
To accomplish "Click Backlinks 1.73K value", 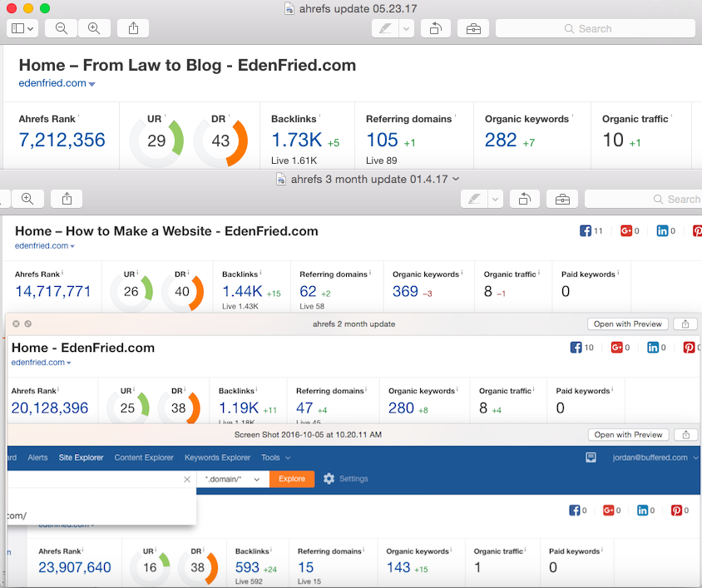I will (x=296, y=140).
